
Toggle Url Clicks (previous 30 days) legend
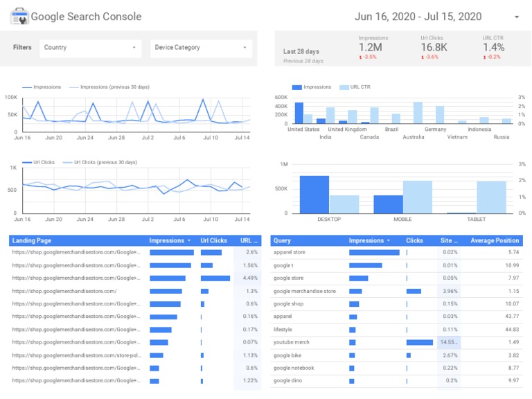[100, 163]
